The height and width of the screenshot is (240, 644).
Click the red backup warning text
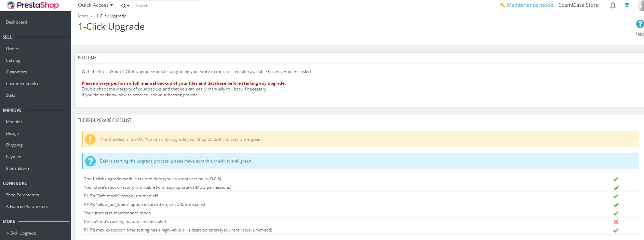coord(184,83)
